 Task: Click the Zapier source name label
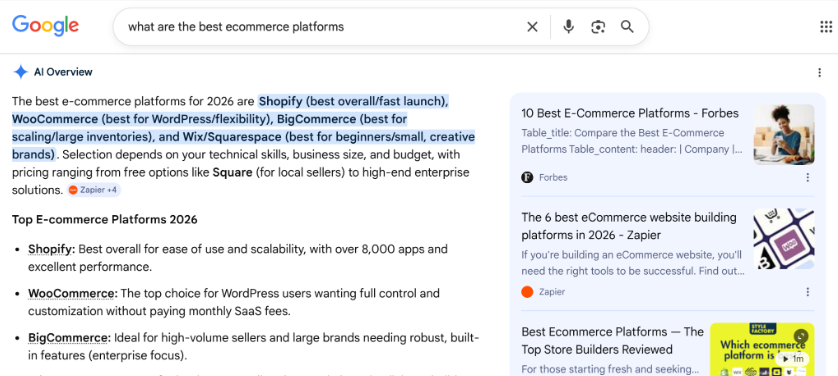pyautogui.click(x=552, y=292)
